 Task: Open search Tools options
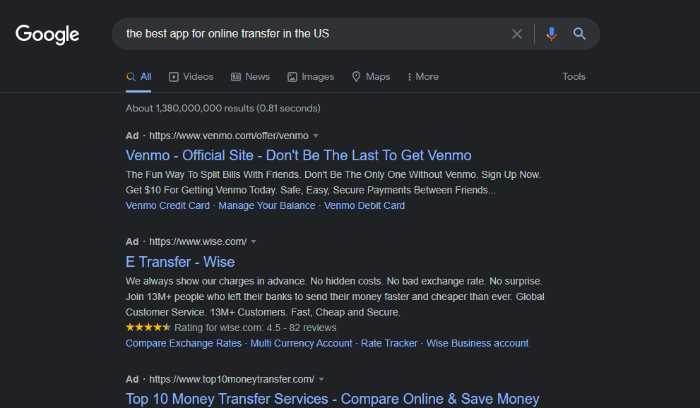(x=574, y=77)
